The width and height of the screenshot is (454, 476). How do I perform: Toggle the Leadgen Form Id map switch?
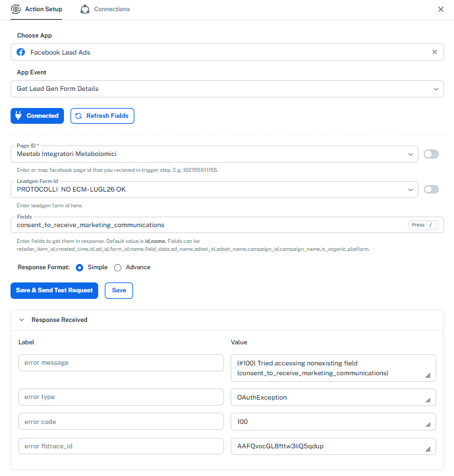[x=431, y=190]
